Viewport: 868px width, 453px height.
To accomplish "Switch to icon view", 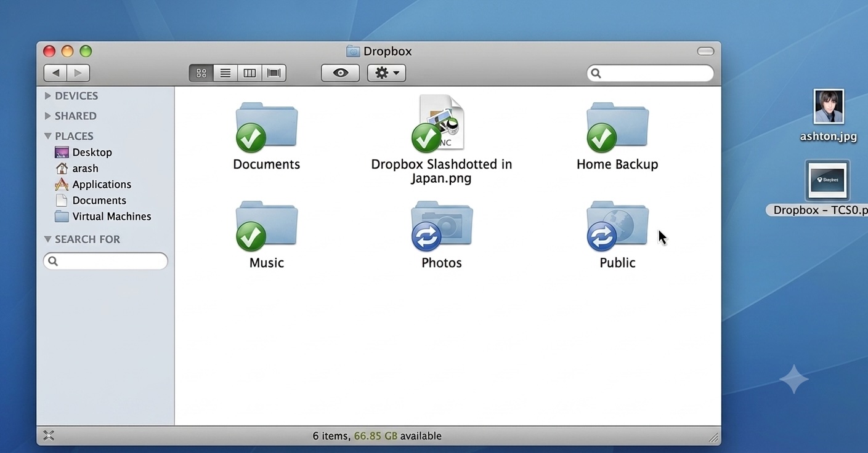I will click(201, 73).
